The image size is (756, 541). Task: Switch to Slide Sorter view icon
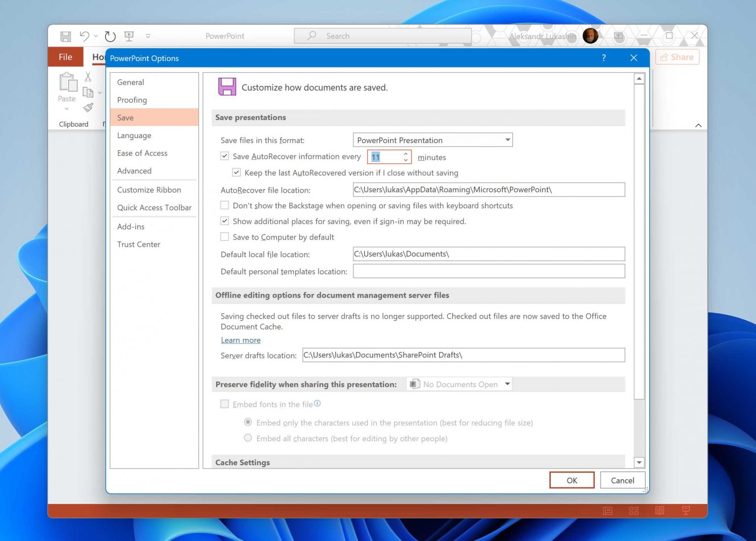click(633, 511)
